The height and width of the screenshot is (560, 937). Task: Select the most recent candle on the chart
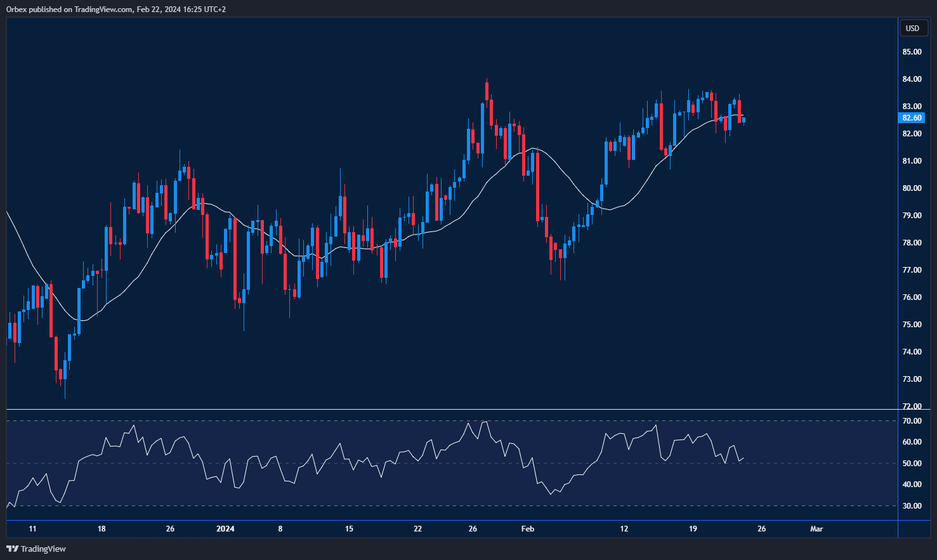[744, 120]
